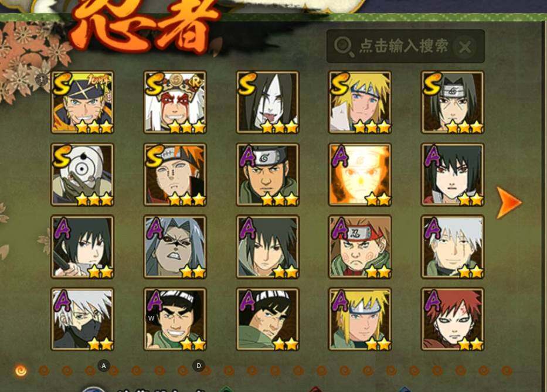
Task: Pick the S-rank Orochimaru portrait
Action: click(267, 102)
